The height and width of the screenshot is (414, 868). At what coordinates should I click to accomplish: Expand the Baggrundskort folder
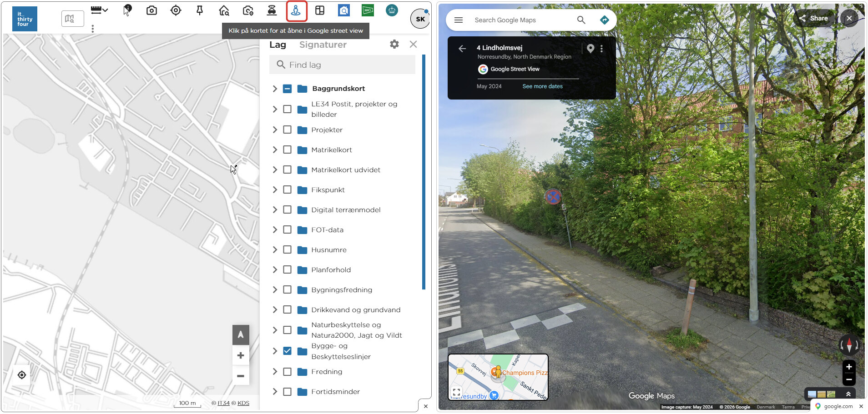point(275,89)
